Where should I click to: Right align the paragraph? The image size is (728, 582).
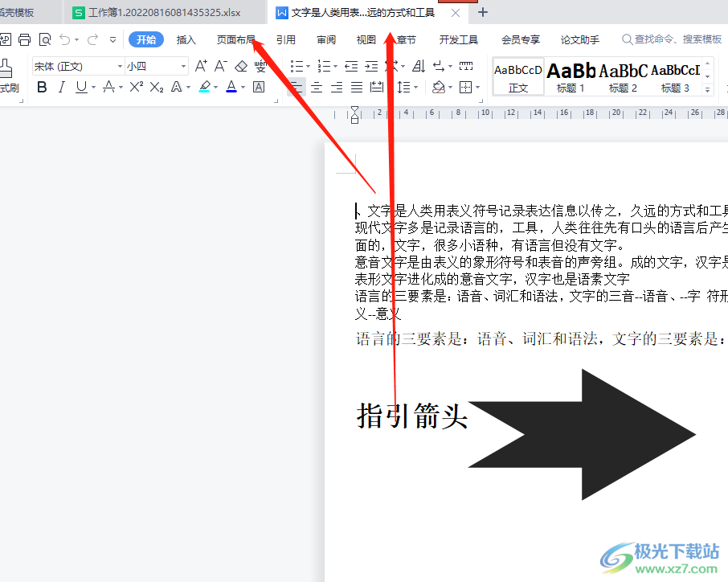tap(337, 87)
